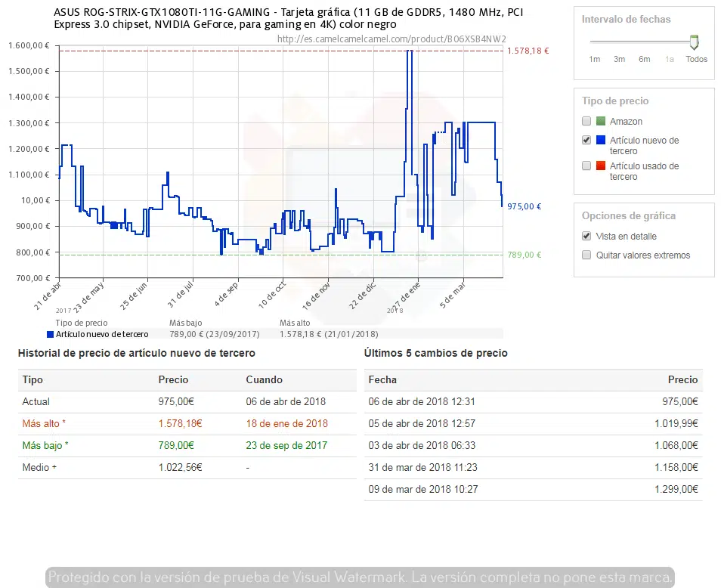Open the camelcamelcamel product URL
The height and width of the screenshot is (588, 721).
click(391, 39)
